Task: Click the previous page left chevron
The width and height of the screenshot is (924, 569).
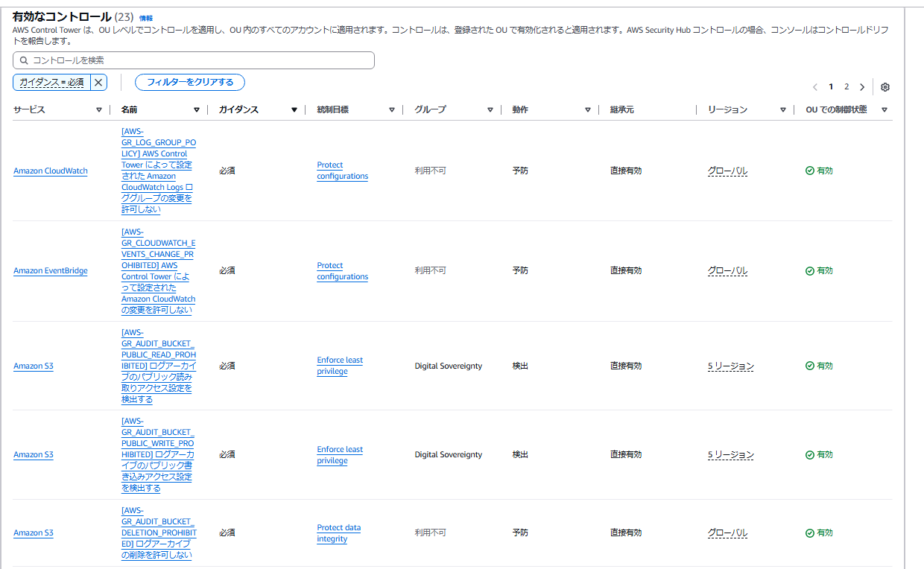Action: [815, 87]
